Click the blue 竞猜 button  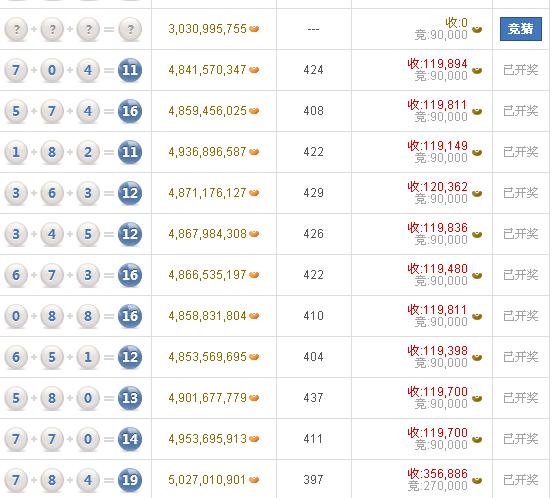(520, 29)
